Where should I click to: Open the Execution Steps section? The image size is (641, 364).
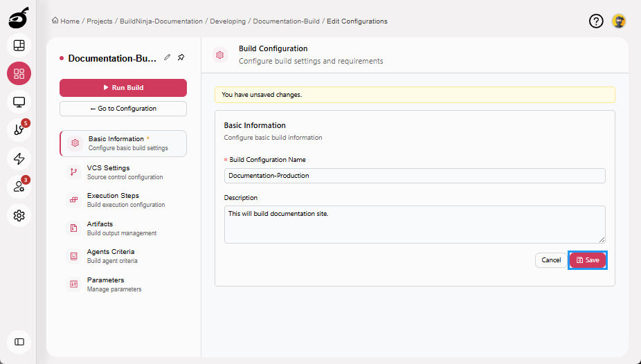[123, 200]
